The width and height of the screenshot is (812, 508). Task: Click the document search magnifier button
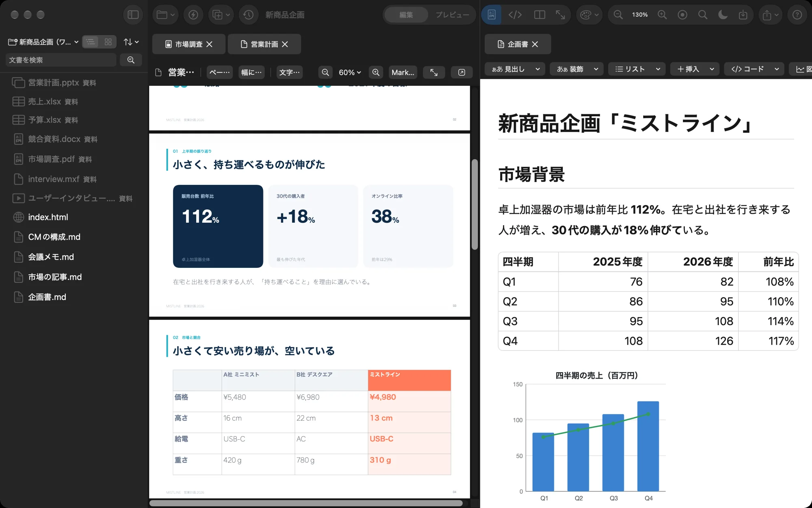click(x=131, y=60)
